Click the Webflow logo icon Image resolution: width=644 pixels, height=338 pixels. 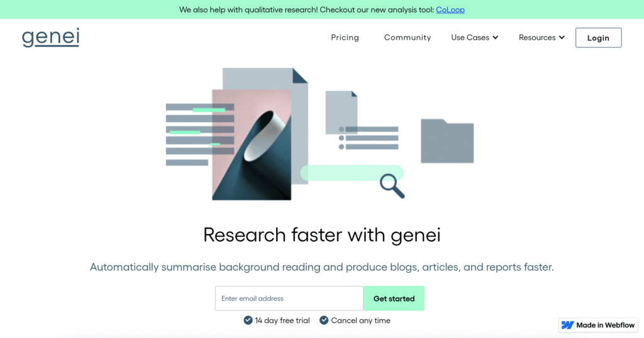[x=567, y=325]
